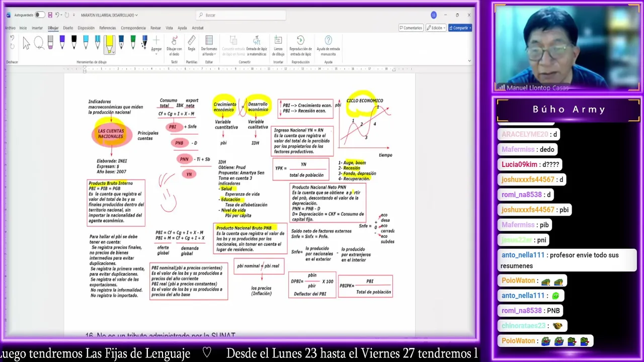Open the Edición mode dropdown
The image size is (644, 362).
pos(436,28)
